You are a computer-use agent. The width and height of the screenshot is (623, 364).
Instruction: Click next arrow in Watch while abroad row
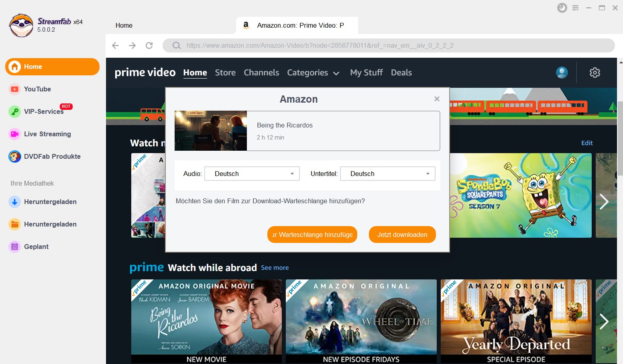(604, 321)
